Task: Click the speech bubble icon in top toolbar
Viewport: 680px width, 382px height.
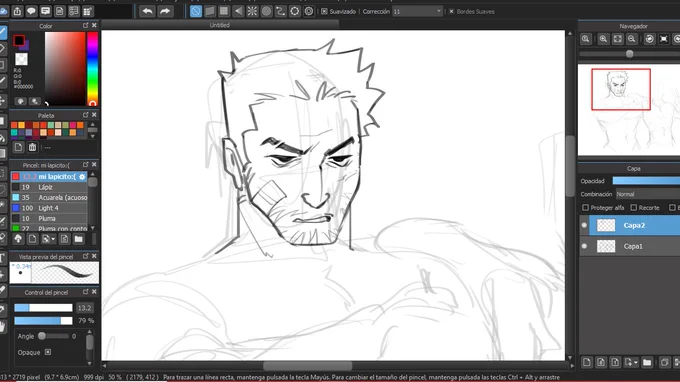Action: [x=31, y=11]
